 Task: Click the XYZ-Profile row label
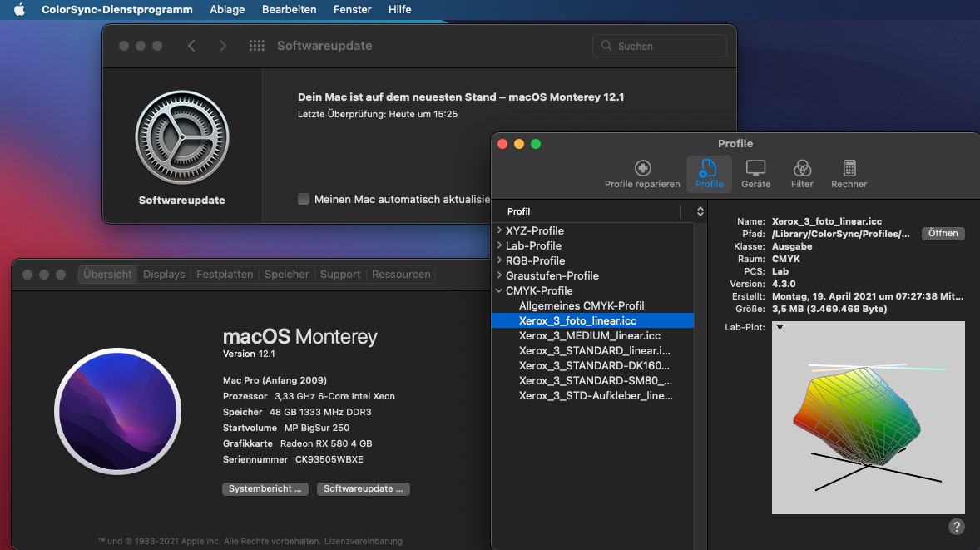(x=534, y=230)
